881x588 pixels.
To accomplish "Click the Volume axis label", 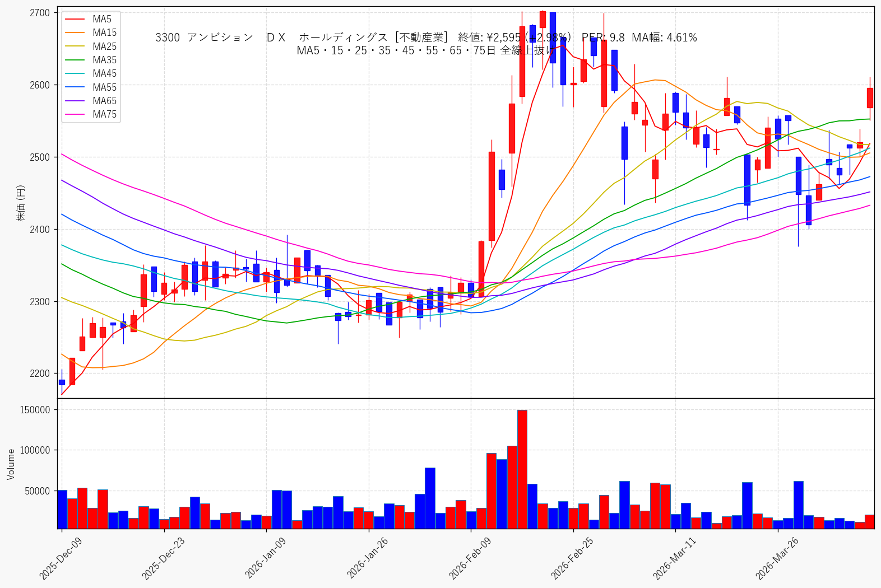I will (x=11, y=464).
